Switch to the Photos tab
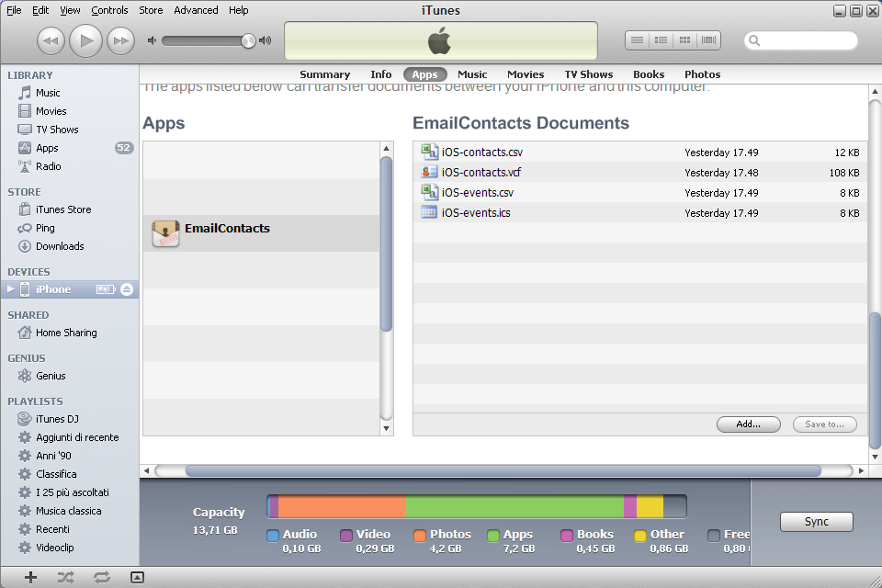This screenshot has width=882, height=588. pos(702,74)
